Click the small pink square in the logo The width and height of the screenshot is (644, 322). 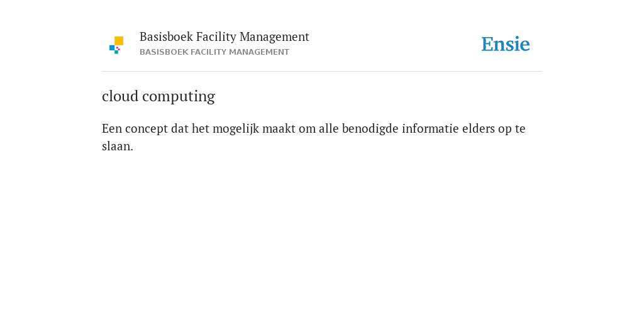pyautogui.click(x=118, y=48)
